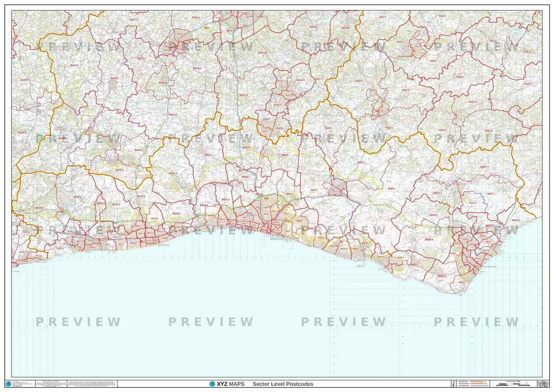Click the BN24 6 postcode sector label
554x392 pixels.
pyautogui.click(x=515, y=221)
